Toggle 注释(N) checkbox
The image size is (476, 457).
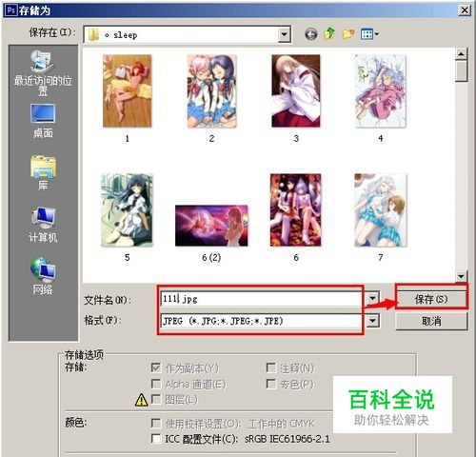[x=270, y=368]
